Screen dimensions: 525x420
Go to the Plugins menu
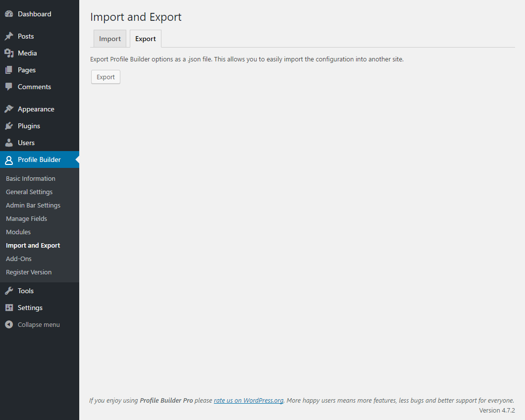click(29, 126)
